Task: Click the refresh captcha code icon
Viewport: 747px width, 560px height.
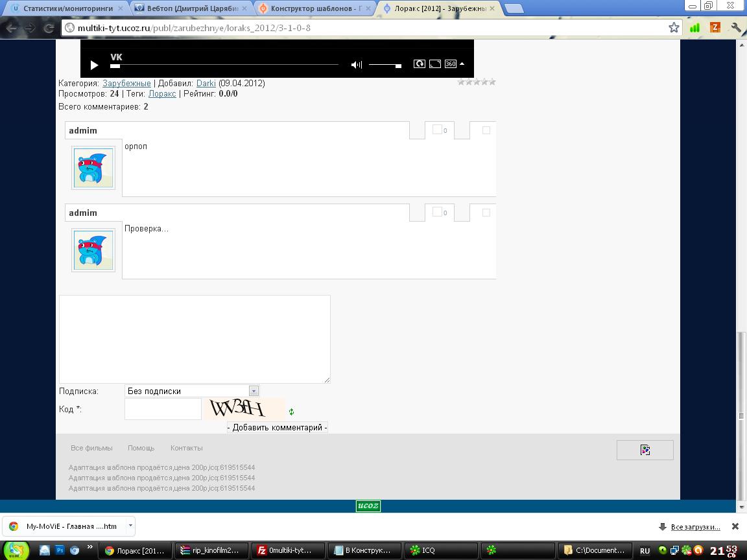Action: coord(291,412)
